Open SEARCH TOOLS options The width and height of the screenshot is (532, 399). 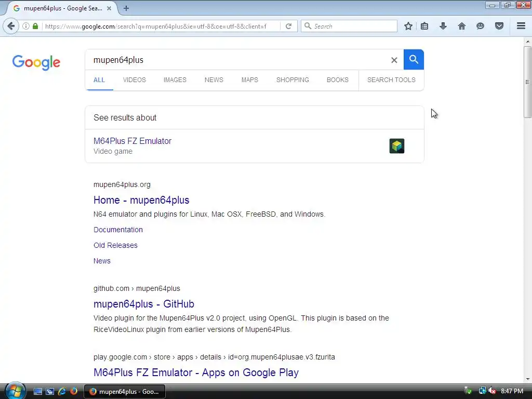391,80
